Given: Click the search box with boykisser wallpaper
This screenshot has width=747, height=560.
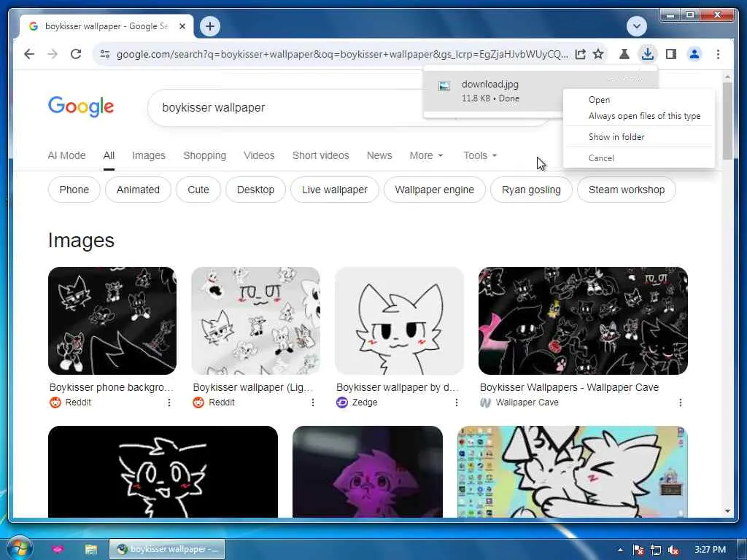Looking at the screenshot, I should pos(286,108).
